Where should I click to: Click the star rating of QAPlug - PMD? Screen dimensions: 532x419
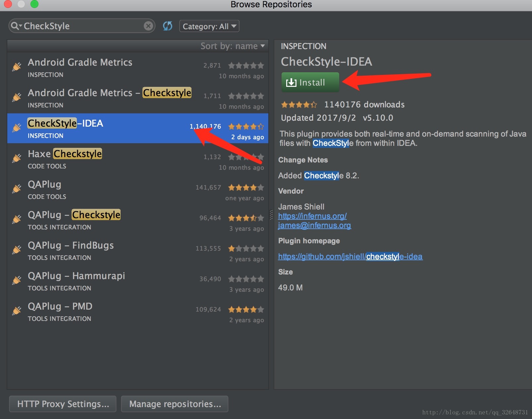tap(246, 309)
